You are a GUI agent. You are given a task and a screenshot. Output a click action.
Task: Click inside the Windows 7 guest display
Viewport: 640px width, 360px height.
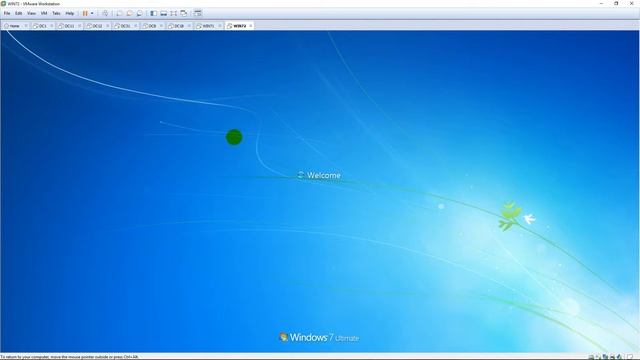pos(320,191)
